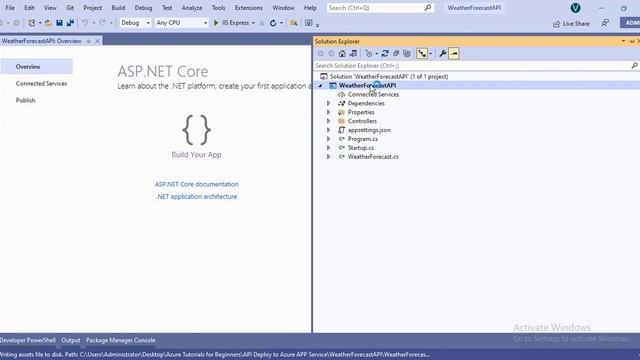Select the Controllers folder
640x360 pixels.
[362, 121]
